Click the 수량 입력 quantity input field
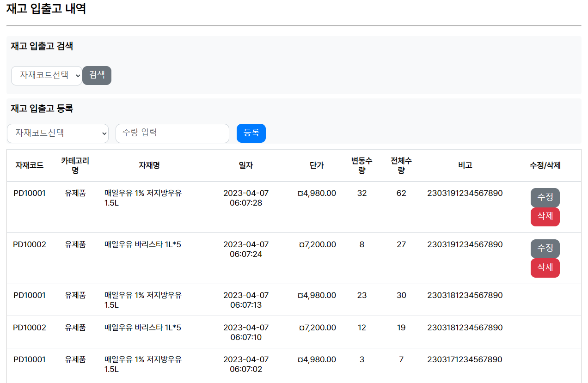The image size is (588, 383). [172, 133]
